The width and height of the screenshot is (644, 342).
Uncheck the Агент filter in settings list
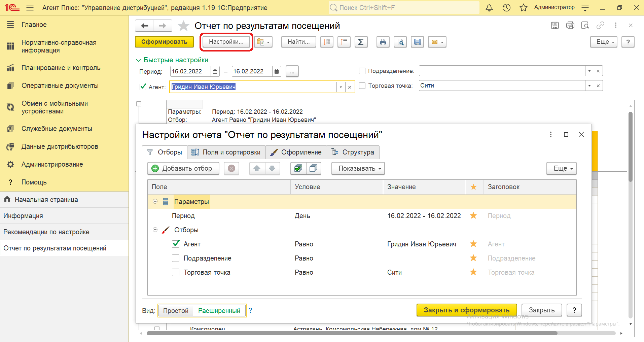[x=176, y=244]
